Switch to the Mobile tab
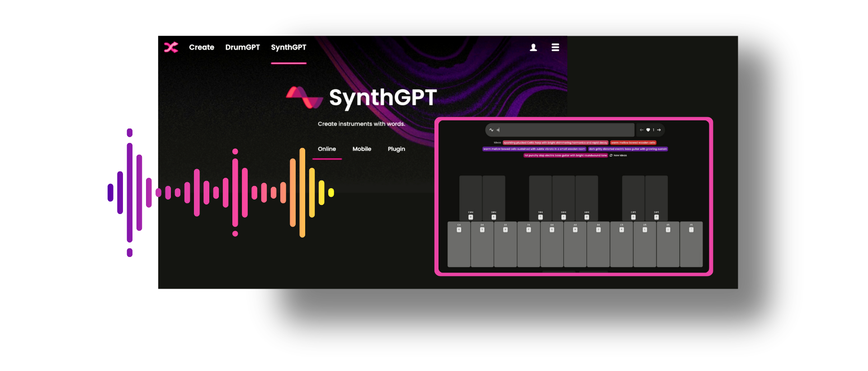868x371 pixels. (x=362, y=149)
